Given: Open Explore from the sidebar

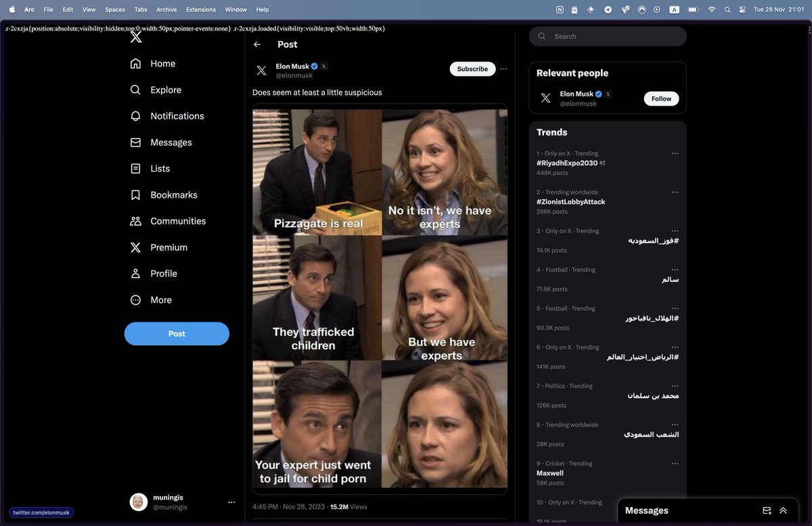Looking at the screenshot, I should point(156,90).
